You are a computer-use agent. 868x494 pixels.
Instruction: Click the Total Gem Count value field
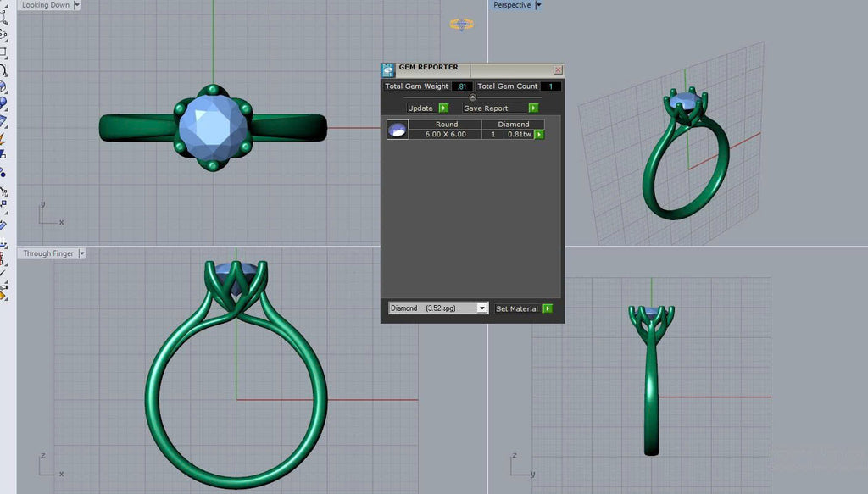[551, 86]
